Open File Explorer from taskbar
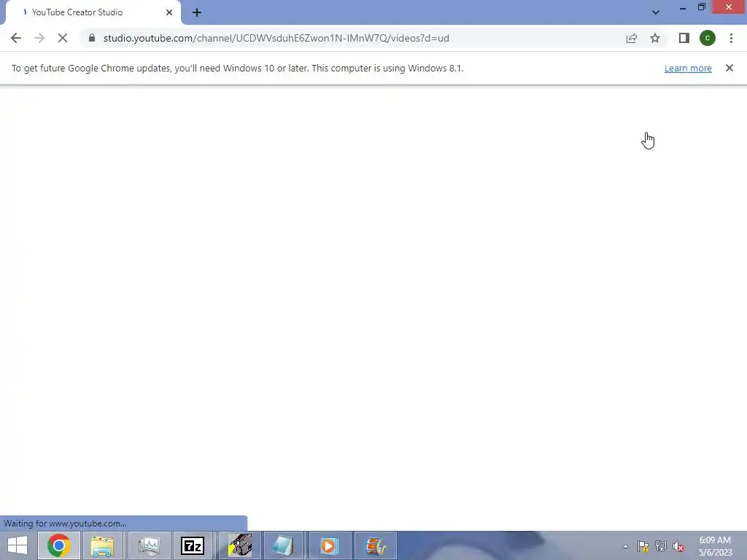The width and height of the screenshot is (747, 560). [x=102, y=545]
